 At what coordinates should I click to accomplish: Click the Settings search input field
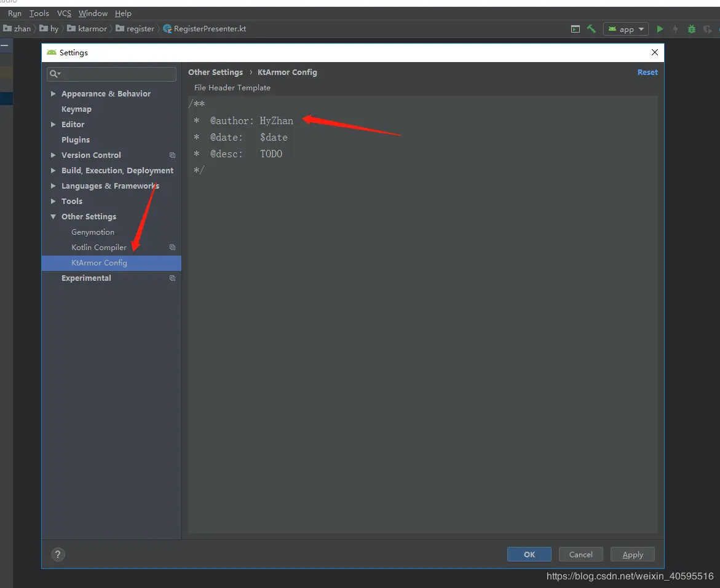point(111,74)
